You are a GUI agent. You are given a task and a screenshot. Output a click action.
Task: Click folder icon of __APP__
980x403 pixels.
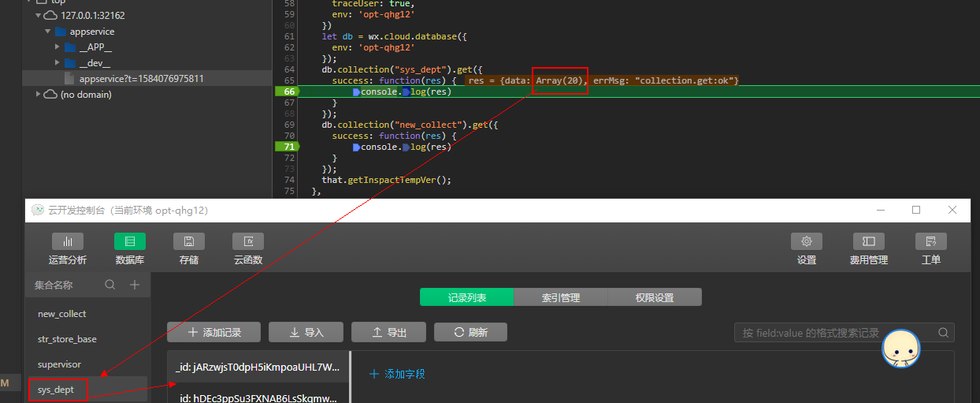pyautogui.click(x=70, y=47)
